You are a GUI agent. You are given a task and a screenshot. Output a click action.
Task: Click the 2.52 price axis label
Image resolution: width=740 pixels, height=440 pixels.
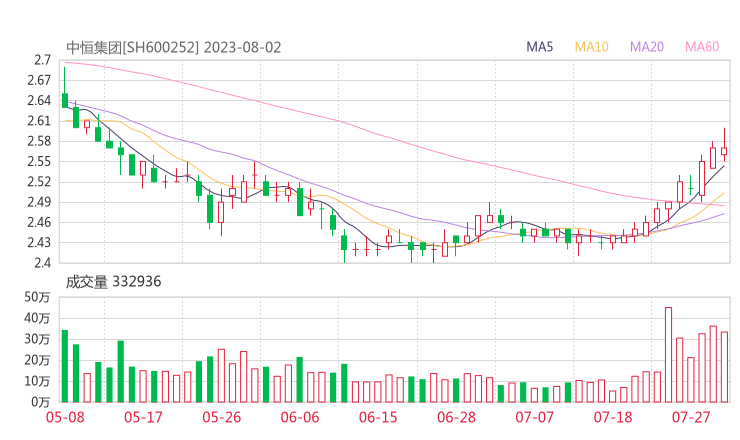39,182
